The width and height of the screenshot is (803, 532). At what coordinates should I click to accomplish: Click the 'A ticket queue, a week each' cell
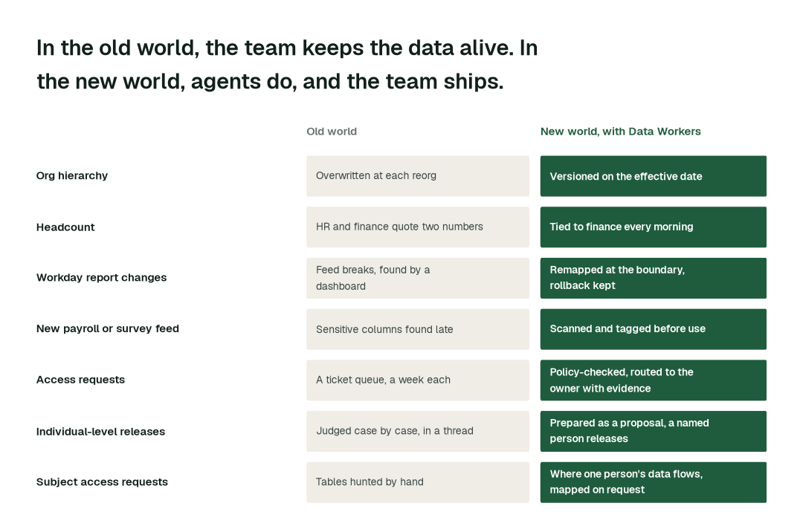point(417,380)
